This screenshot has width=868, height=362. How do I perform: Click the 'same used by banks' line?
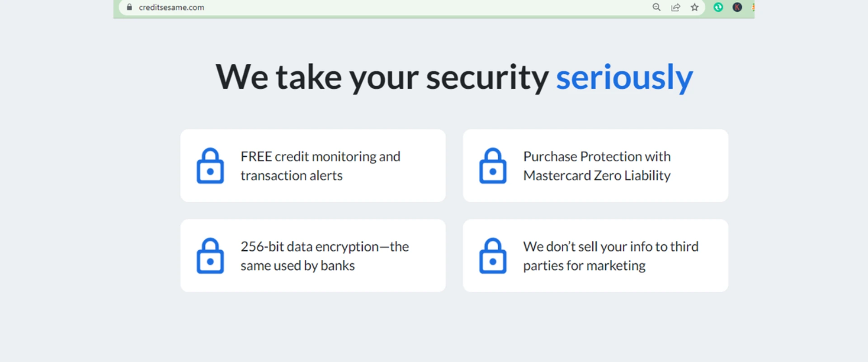297,266
